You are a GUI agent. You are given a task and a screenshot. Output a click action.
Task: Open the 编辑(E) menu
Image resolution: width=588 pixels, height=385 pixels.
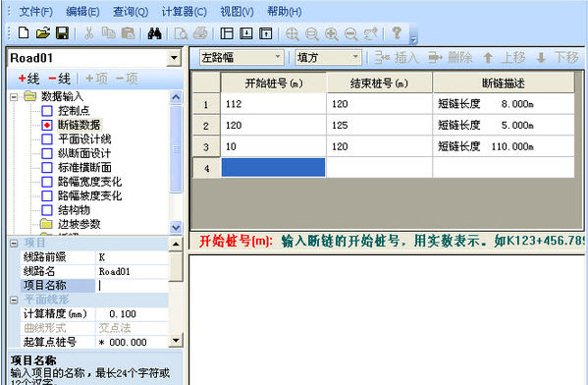tap(82, 12)
